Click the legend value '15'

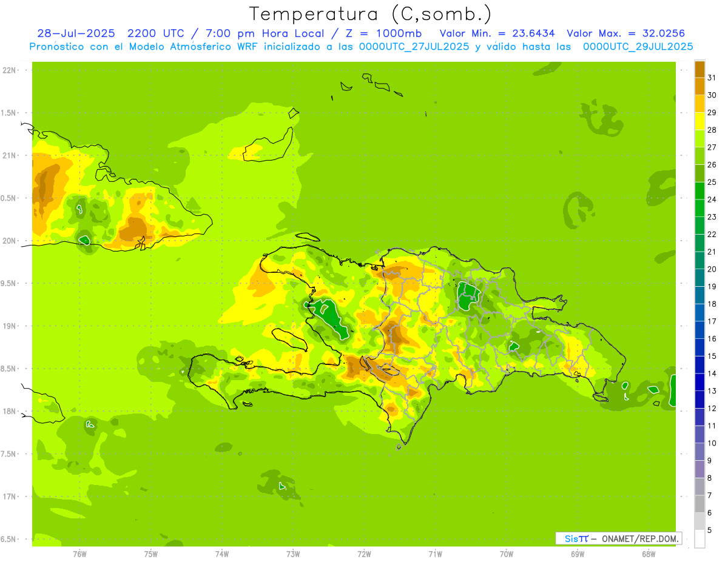(712, 356)
